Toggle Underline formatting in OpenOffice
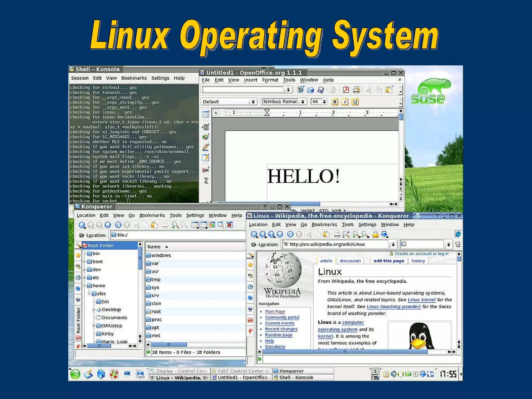This screenshot has height=399, width=532. point(355,102)
